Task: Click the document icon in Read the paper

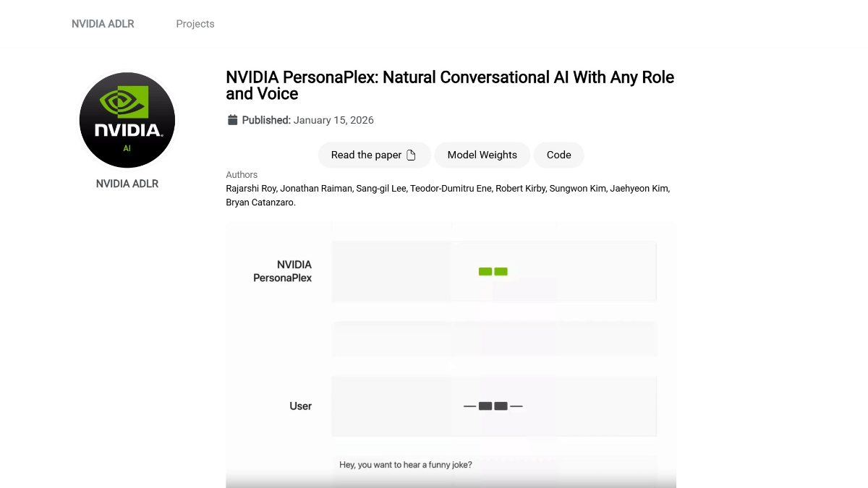Action: (x=412, y=155)
